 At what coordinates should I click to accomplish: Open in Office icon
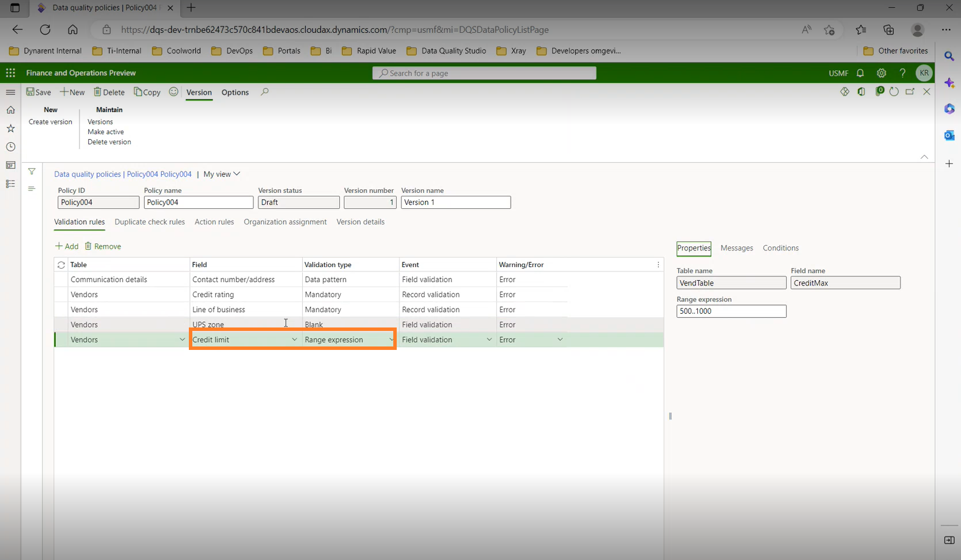[x=861, y=92]
